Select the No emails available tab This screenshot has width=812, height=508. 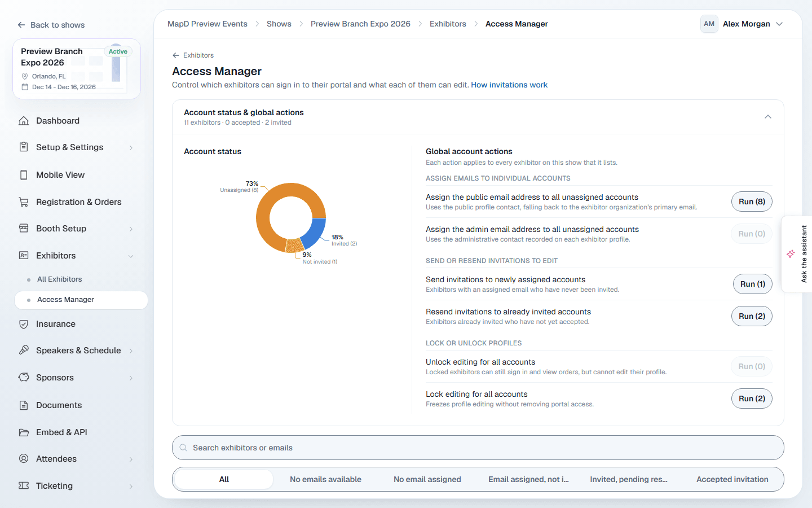325,479
